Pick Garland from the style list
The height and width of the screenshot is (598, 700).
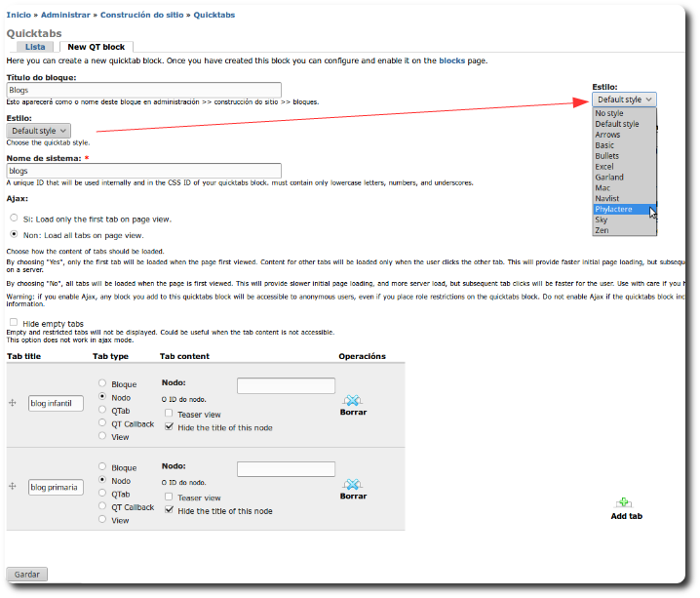(x=609, y=177)
